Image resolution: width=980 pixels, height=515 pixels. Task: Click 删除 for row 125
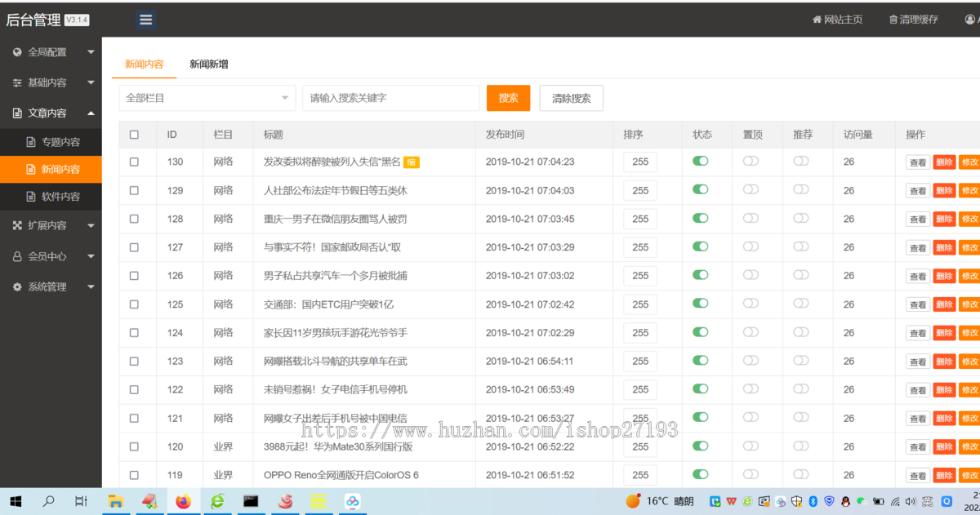(944, 304)
